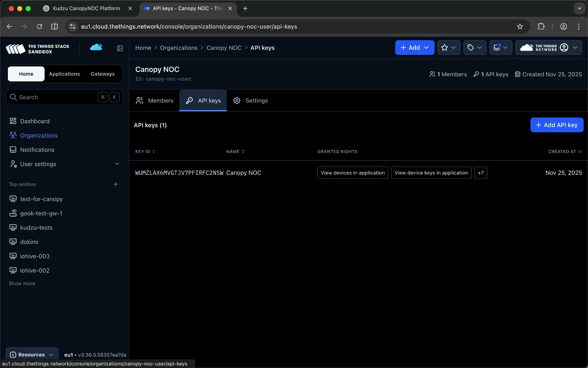This screenshot has height=368, width=588.
Task: Collapse the sidebar with the panel toggle icon
Action: point(120,48)
